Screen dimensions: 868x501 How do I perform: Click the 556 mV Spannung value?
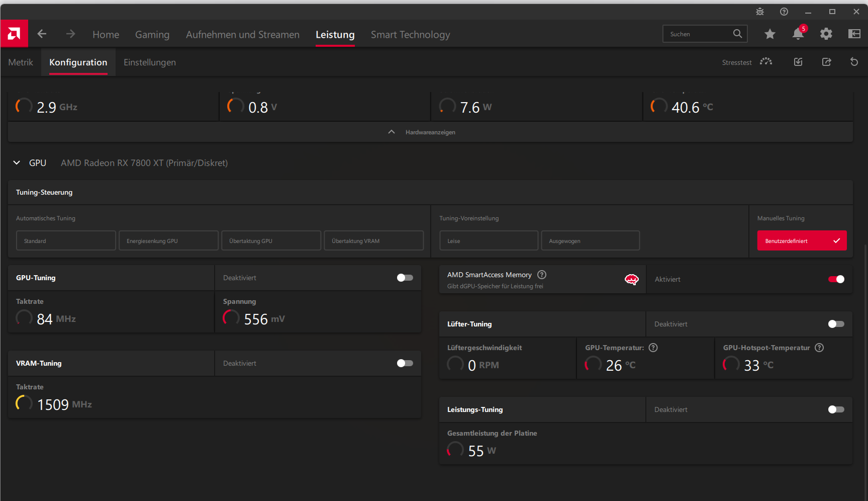[x=264, y=319]
